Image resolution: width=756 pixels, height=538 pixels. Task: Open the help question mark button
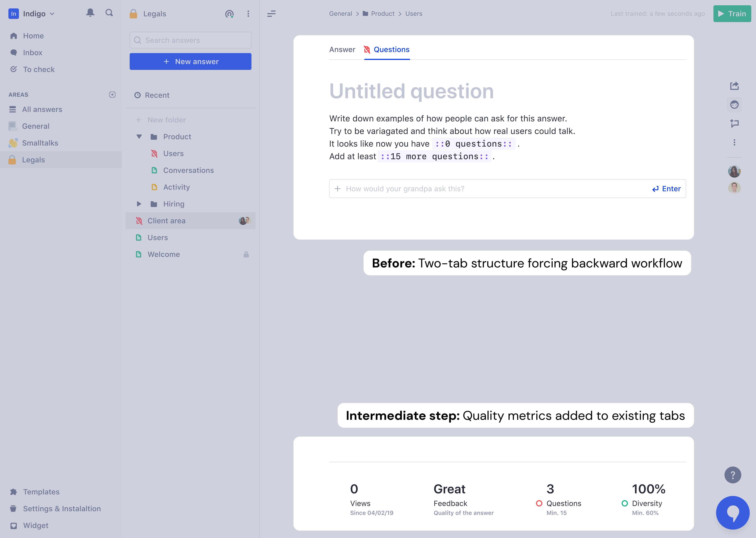coord(733,475)
